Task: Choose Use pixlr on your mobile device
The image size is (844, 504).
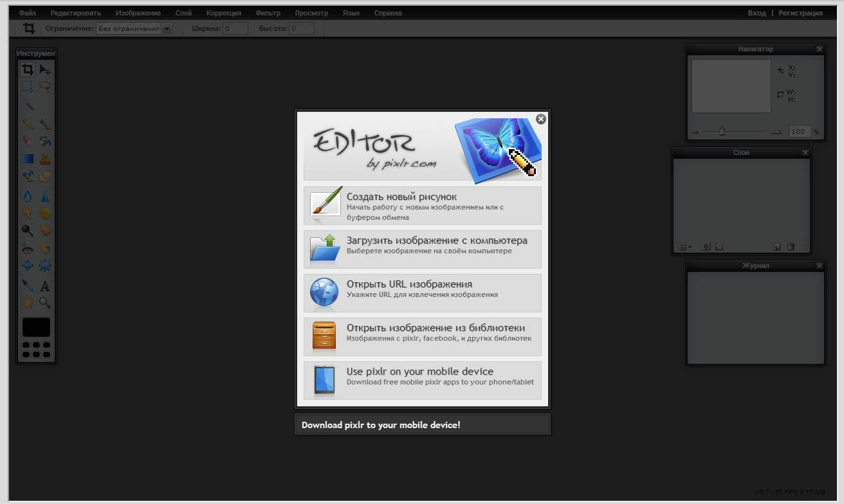Action: pos(423,381)
